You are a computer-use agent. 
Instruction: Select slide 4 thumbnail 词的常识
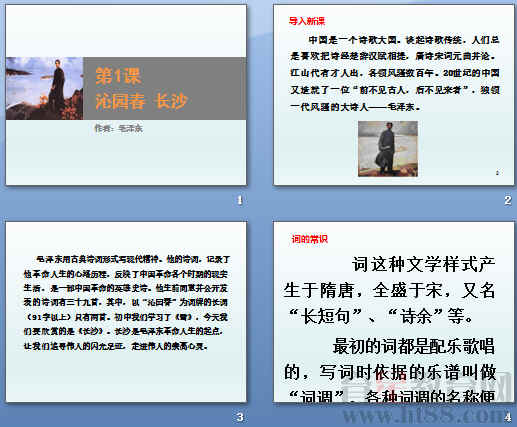coord(394,312)
